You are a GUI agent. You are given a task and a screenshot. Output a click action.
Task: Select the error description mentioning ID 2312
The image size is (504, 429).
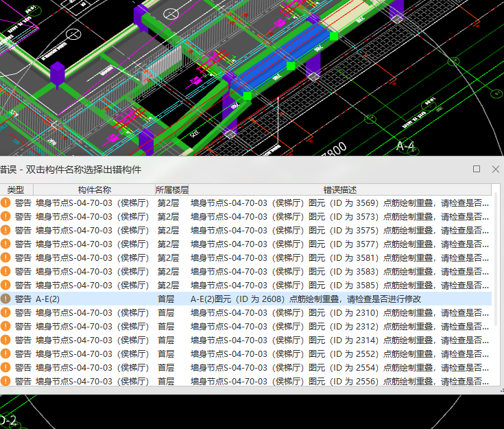point(339,326)
